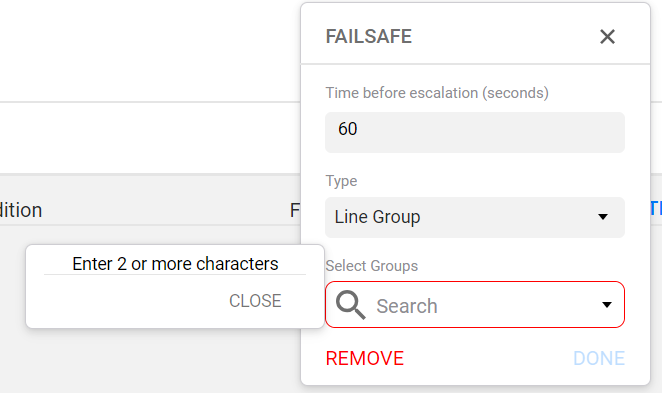Open the Line Group type selector
Image resolution: width=662 pixels, height=393 pixels.
[475, 217]
